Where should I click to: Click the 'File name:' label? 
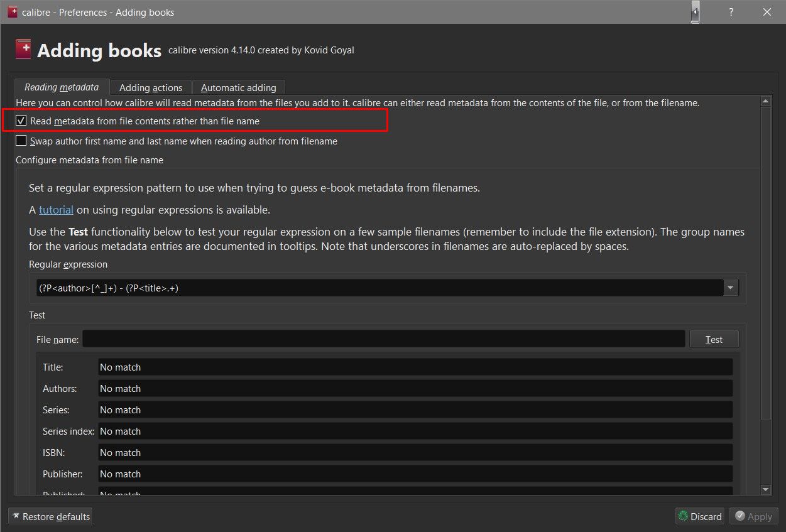[58, 340]
